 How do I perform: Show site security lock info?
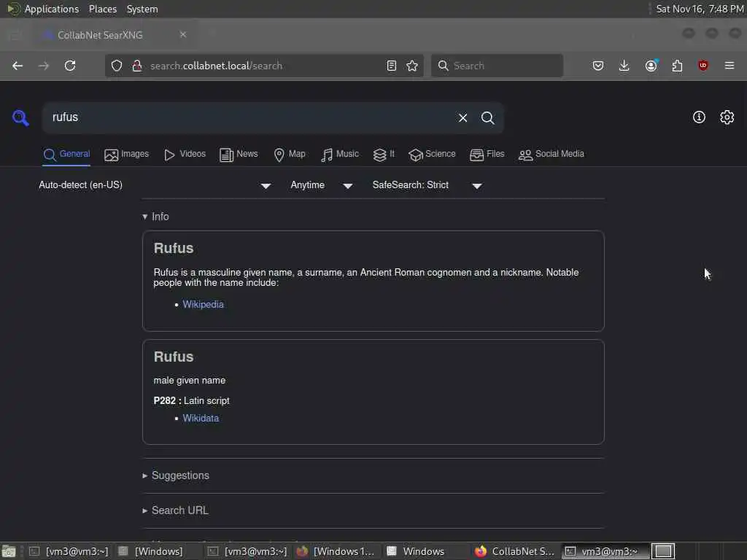137,66
